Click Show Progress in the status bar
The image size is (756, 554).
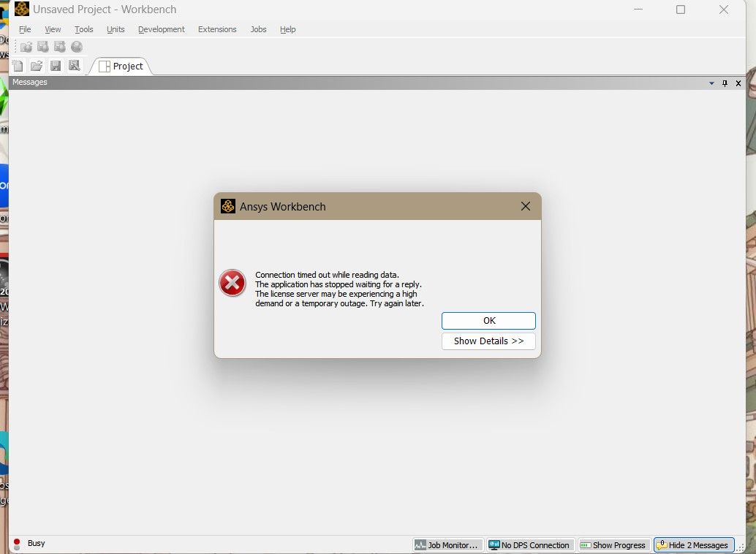[614, 544]
